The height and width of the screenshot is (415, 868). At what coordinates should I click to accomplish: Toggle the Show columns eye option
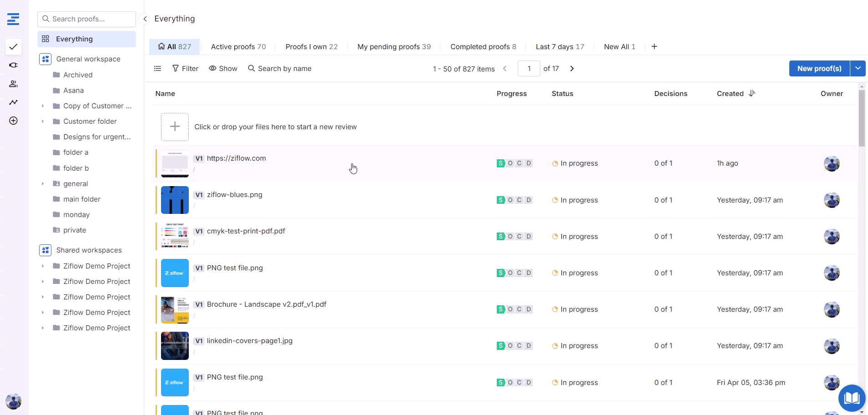223,69
